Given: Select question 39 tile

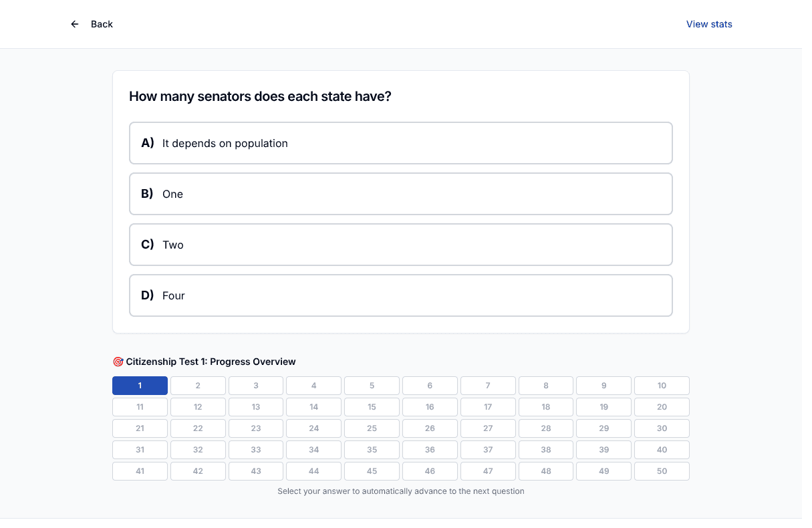Looking at the screenshot, I should (604, 450).
